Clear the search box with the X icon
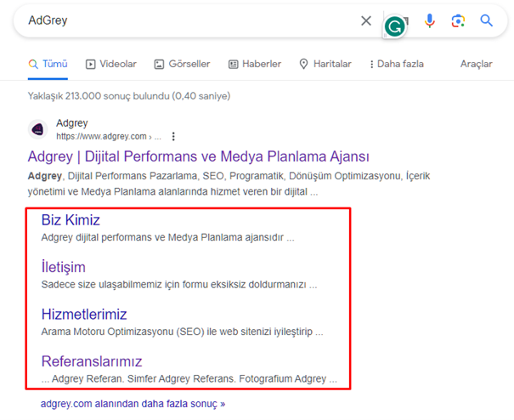This screenshot has width=514, height=420. pos(366,20)
